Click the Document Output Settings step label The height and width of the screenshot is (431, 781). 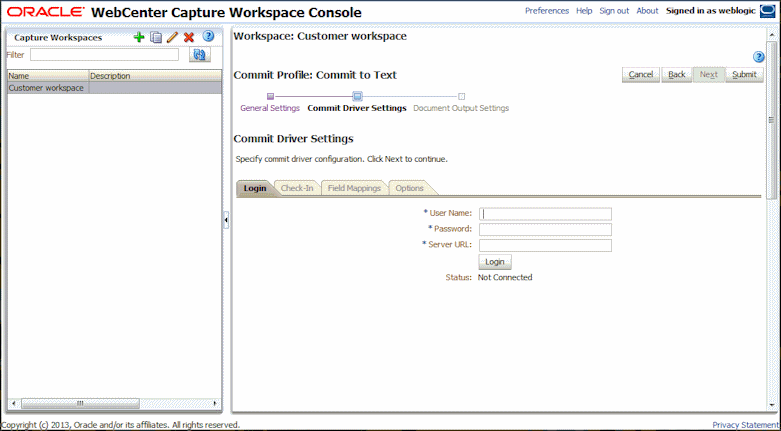[x=461, y=108]
